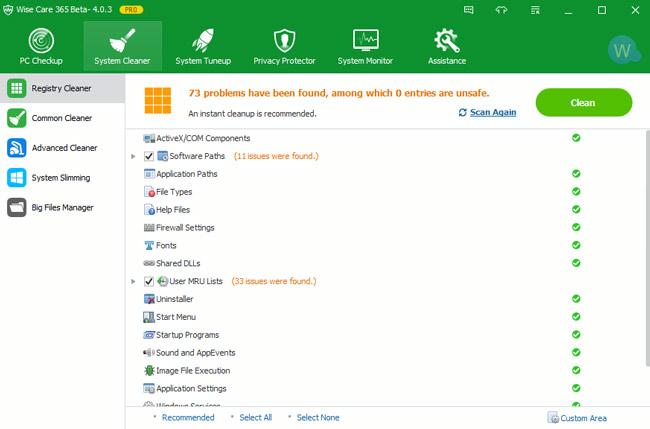
Task: Go to Privacy Protector tab
Action: pos(284,46)
